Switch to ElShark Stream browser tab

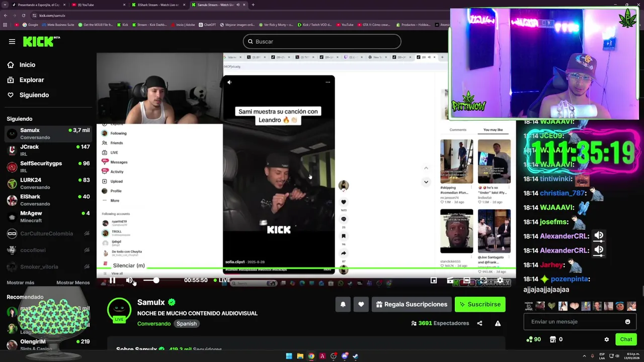[x=158, y=5]
